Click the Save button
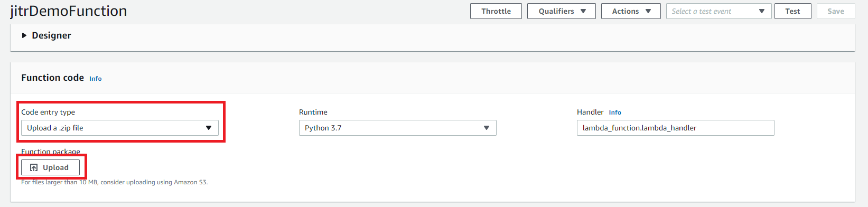868x207 pixels. pyautogui.click(x=836, y=11)
